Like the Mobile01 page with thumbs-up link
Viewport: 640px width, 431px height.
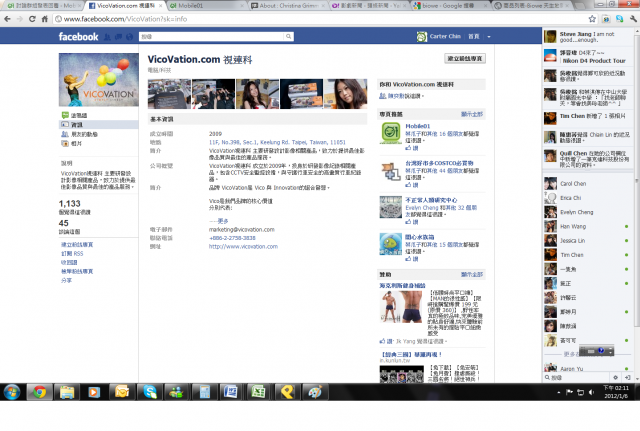[x=411, y=148]
